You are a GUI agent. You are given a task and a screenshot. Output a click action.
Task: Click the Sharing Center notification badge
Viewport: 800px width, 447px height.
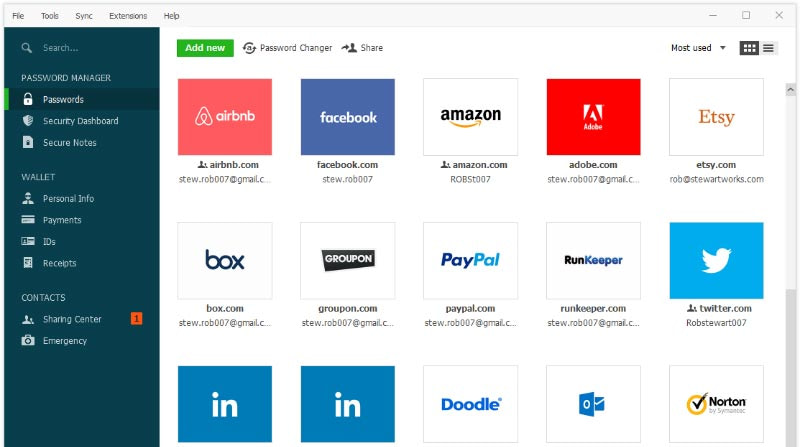[x=136, y=319]
